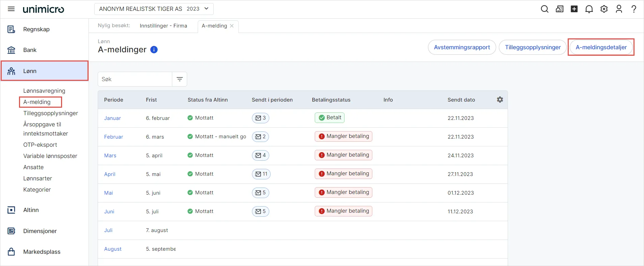644x266 pixels.
Task: Open the settings gear in top bar
Action: coord(604,9)
